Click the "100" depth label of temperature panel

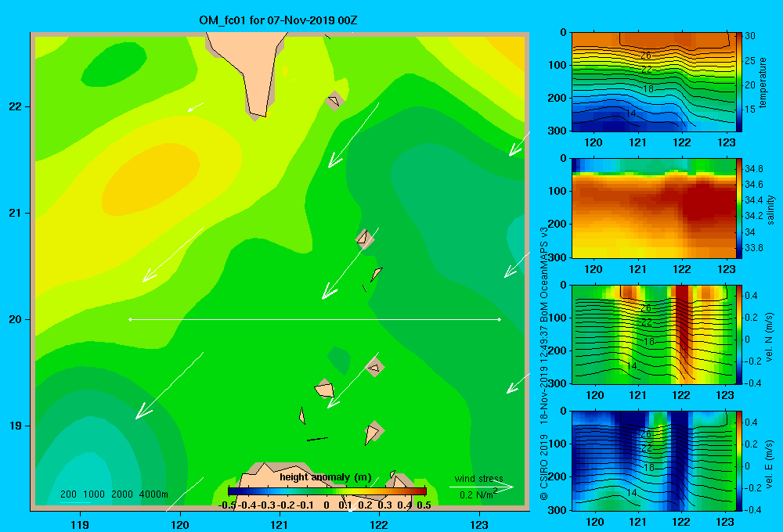point(557,65)
